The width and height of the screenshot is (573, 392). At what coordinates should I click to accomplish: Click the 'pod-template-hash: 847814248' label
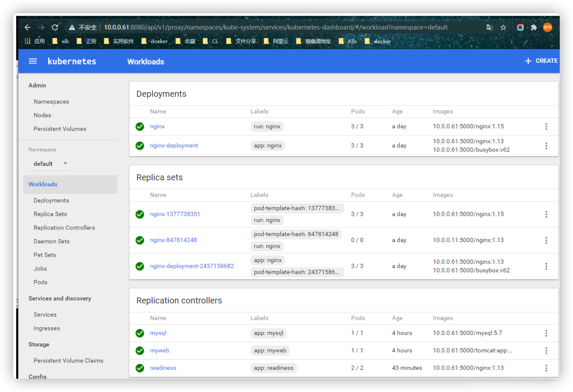[296, 234]
